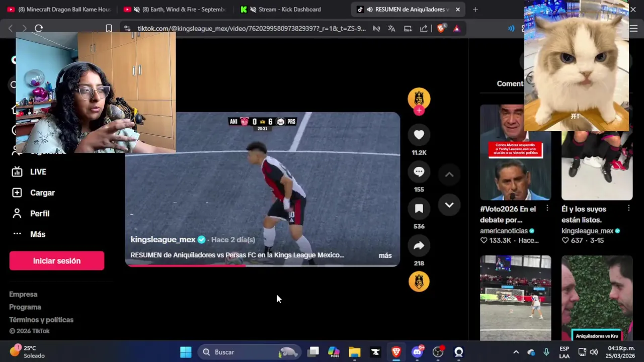The width and height of the screenshot is (644, 362).
Task: Open the Empresa footer link
Action: click(x=23, y=294)
